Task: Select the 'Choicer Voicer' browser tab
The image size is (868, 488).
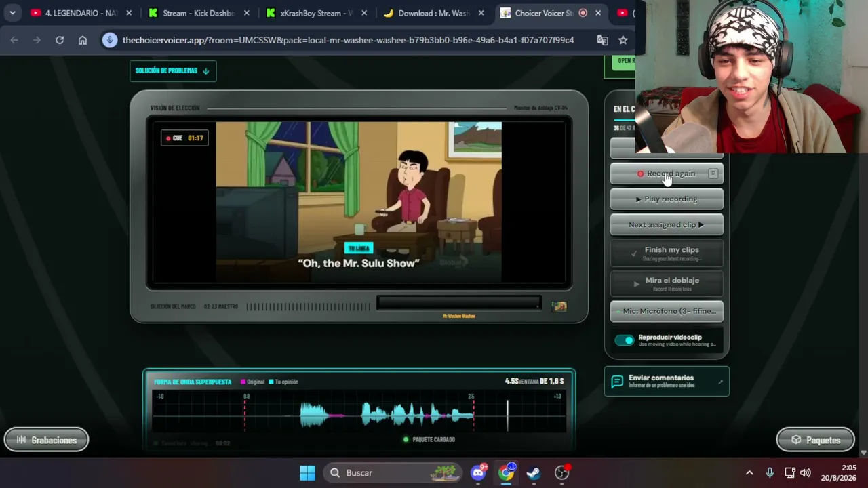Action: [545, 13]
